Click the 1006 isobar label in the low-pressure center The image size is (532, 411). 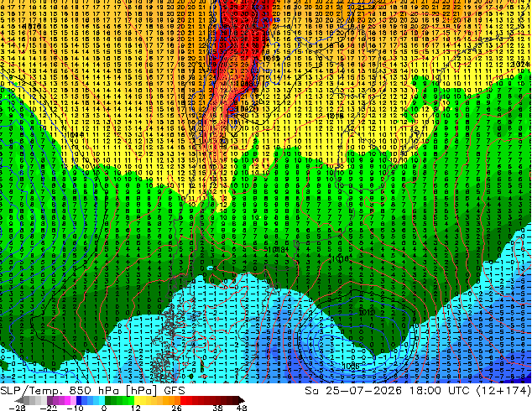click(x=351, y=366)
